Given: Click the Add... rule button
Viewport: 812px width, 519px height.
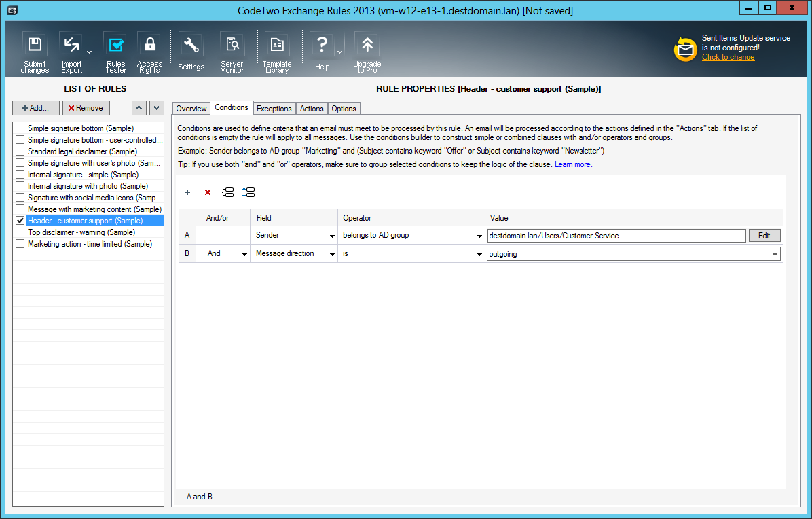Looking at the screenshot, I should (x=36, y=108).
